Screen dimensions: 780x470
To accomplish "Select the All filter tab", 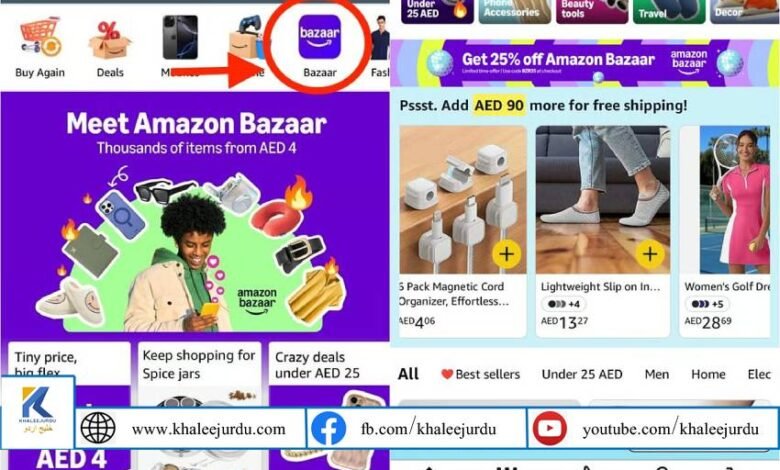I will [408, 374].
